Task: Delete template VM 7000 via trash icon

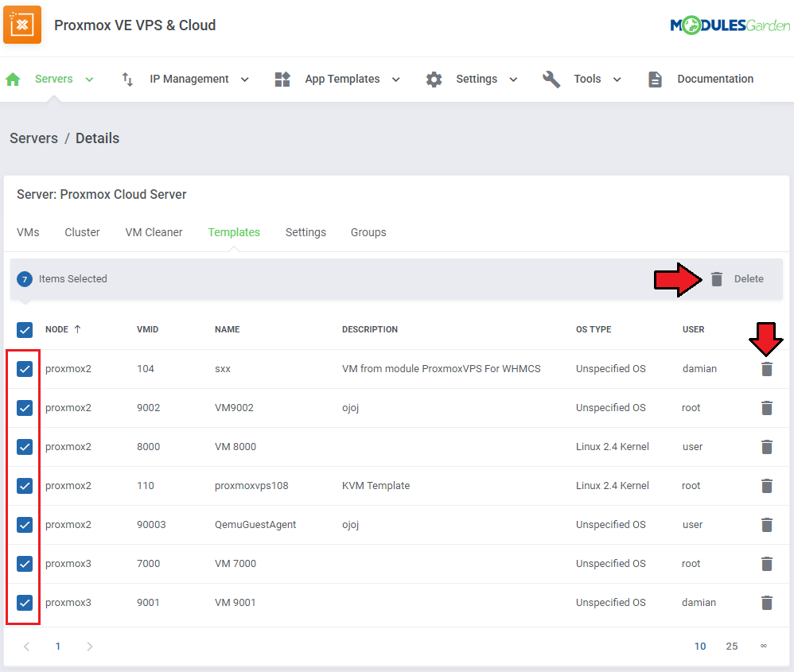Action: tap(767, 564)
